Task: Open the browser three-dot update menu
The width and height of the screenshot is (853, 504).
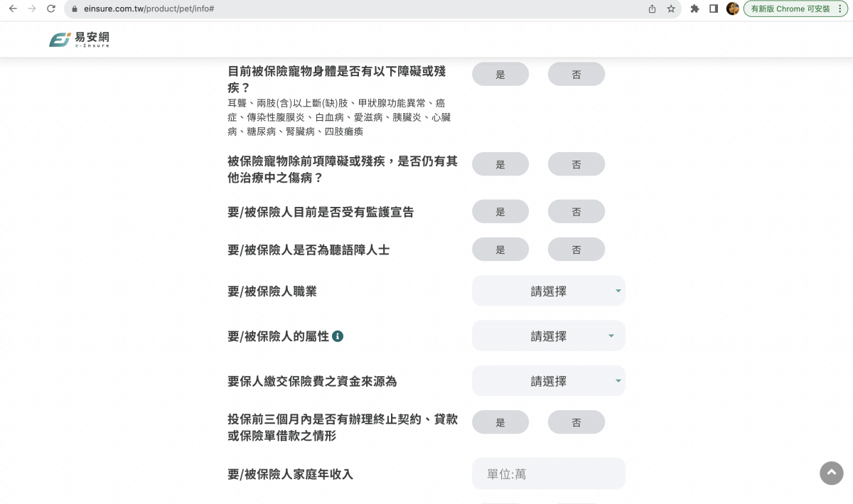Action: coord(841,9)
